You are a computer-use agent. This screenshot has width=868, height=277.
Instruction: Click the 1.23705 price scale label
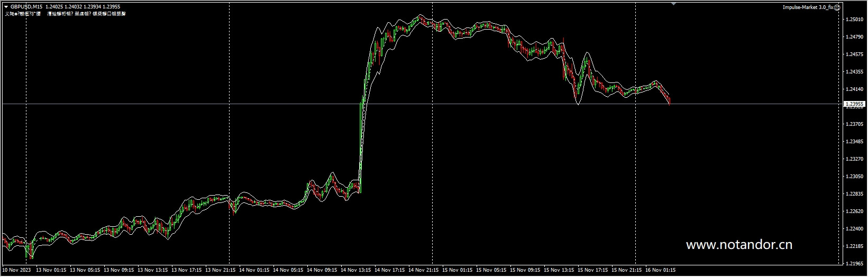[x=855, y=124]
